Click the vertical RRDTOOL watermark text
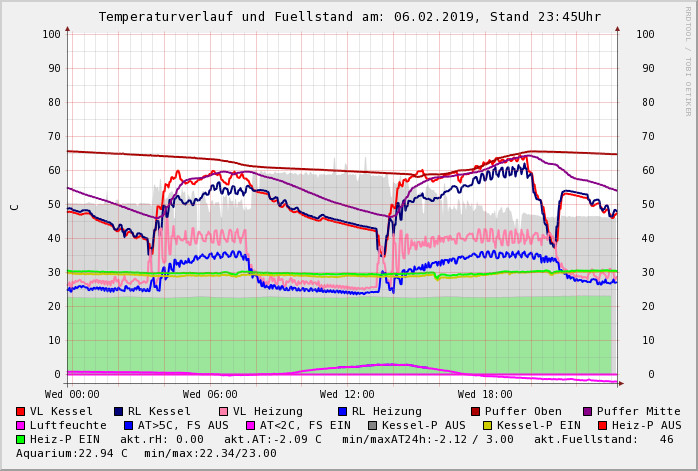 687,60
